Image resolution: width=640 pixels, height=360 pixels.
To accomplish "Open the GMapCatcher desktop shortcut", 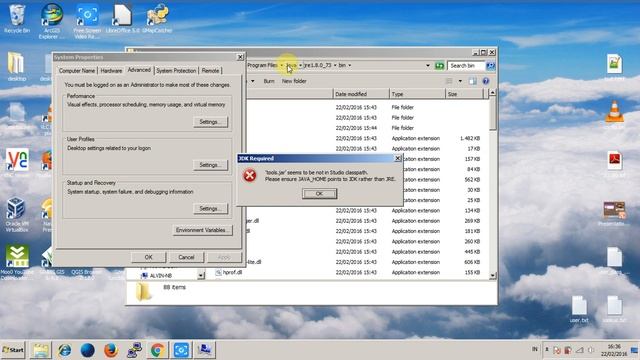I will point(157,18).
